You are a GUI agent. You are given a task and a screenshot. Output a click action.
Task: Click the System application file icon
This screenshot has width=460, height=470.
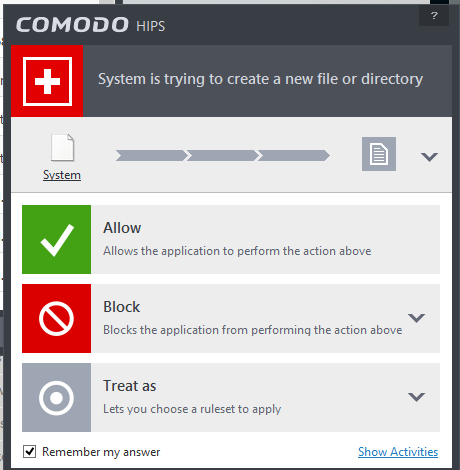coord(62,147)
